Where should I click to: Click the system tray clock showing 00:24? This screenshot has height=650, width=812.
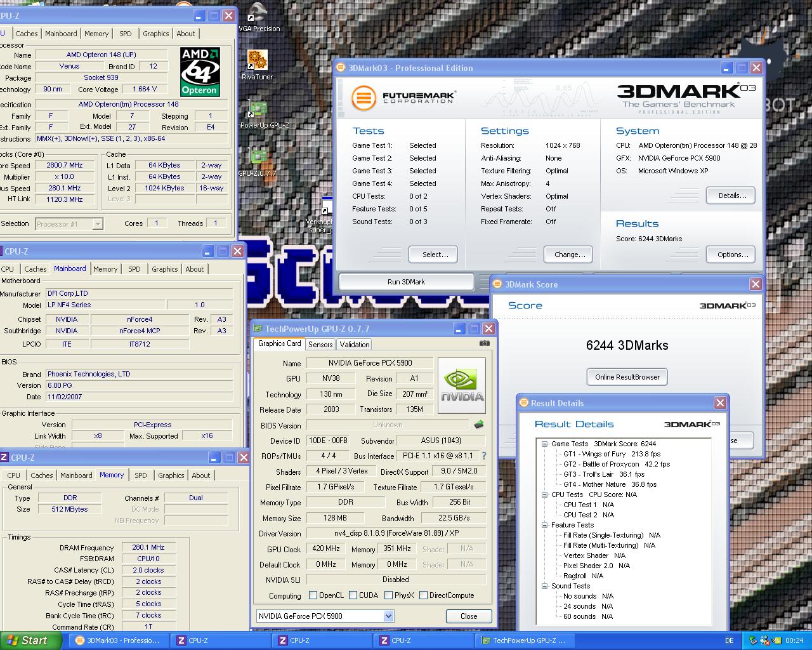coord(794,640)
